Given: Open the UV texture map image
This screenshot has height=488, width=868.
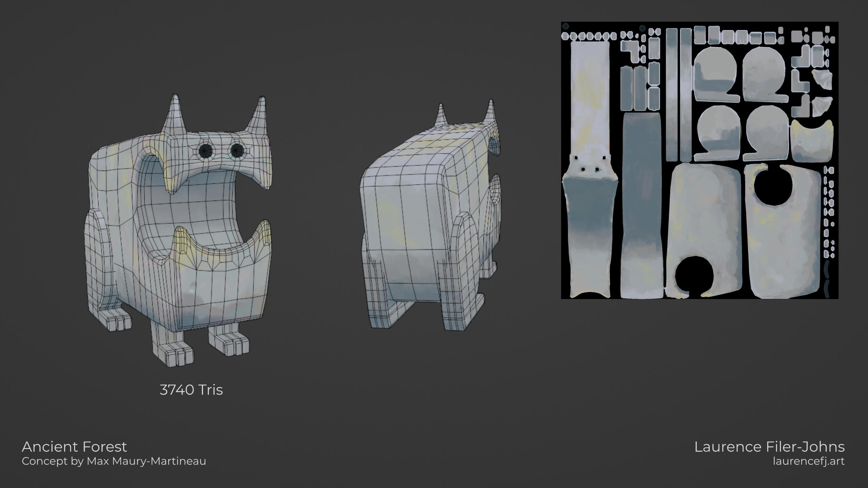Looking at the screenshot, I should pos(699,160).
